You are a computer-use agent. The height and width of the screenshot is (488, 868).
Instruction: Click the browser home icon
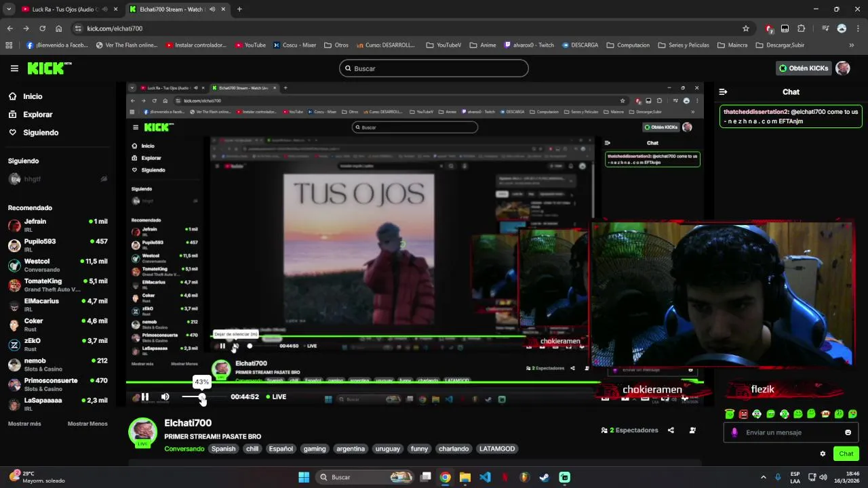(x=59, y=28)
